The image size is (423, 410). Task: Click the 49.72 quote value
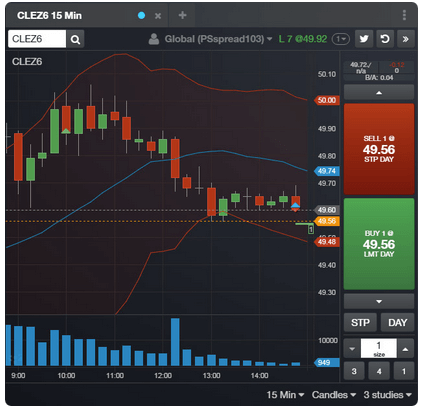pos(361,65)
